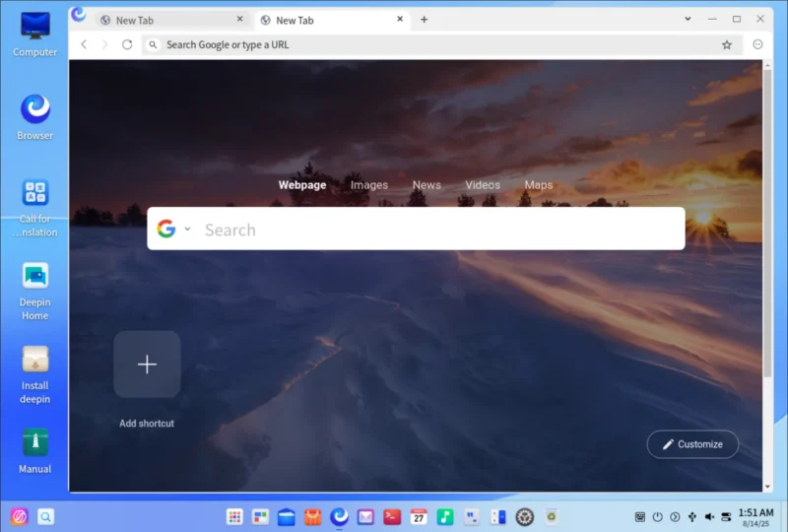Go back using the browser back arrow

tap(84, 44)
